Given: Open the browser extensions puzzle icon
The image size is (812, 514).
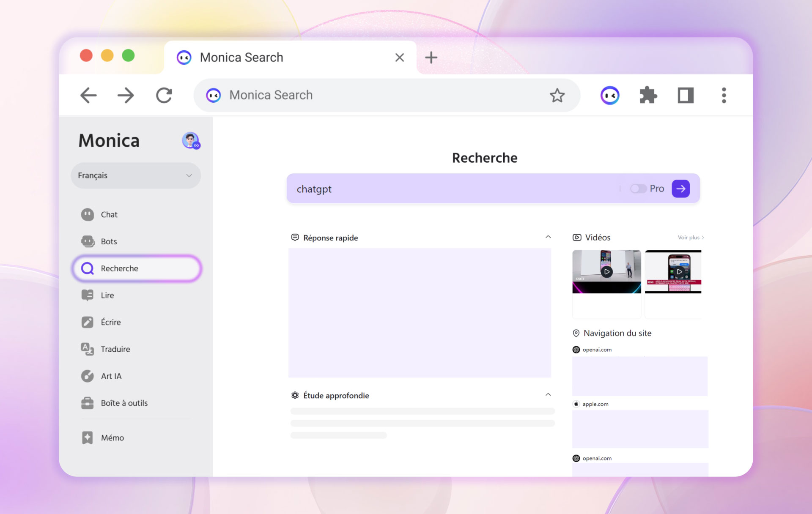Looking at the screenshot, I should [648, 96].
